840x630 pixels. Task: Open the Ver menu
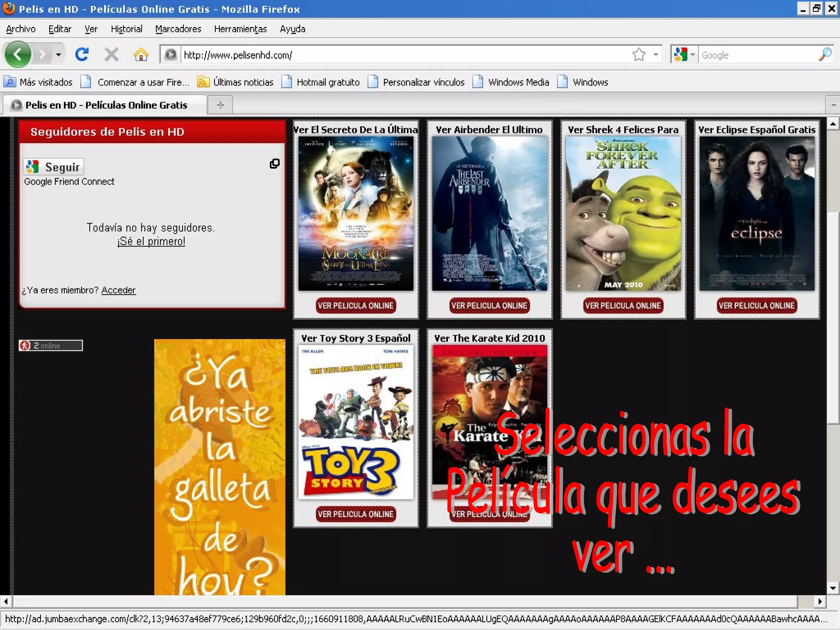click(x=91, y=29)
